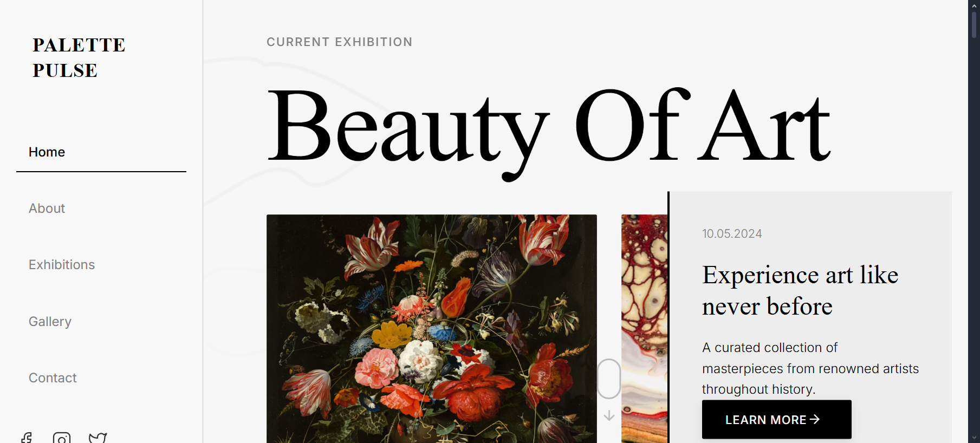Open the Instagram social link
Image resolution: width=980 pixels, height=443 pixels.
(x=62, y=438)
